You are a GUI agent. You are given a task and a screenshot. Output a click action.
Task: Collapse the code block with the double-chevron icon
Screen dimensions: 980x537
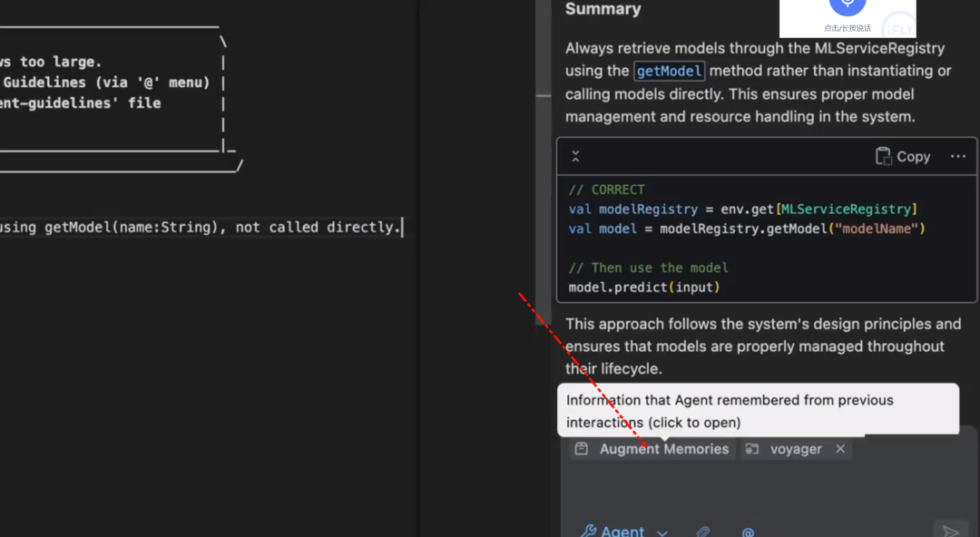tap(575, 157)
